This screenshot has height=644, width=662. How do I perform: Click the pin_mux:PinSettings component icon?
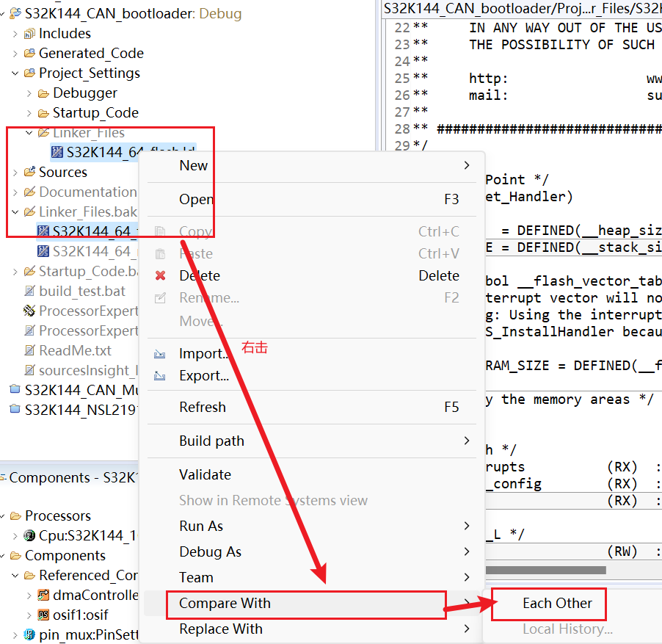coord(28,634)
